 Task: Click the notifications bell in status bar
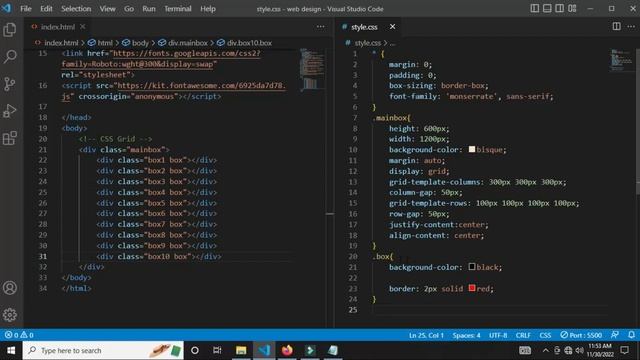click(x=631, y=335)
